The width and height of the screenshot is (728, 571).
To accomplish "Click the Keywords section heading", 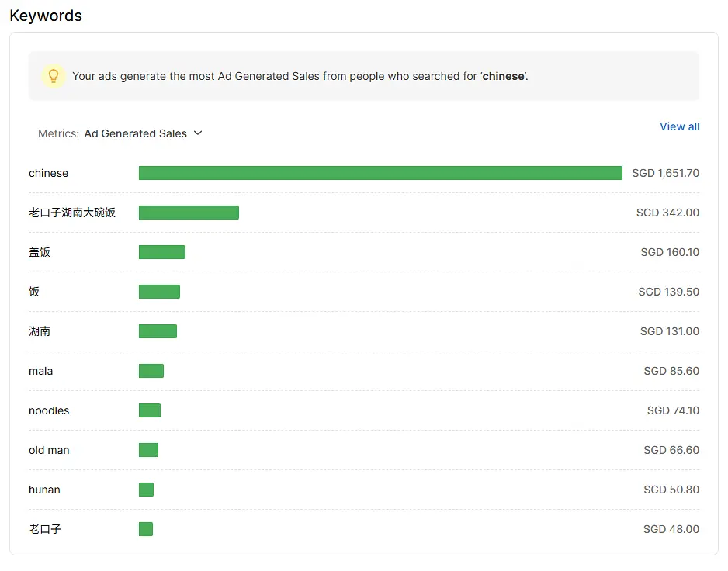I will point(46,16).
